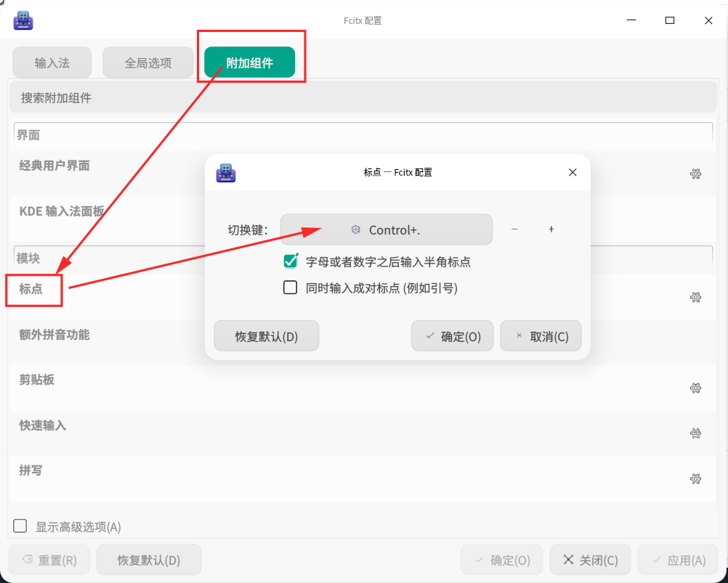This screenshot has width=728, height=583.
Task: Confirm dialog with 确定(O)
Action: pos(452,336)
